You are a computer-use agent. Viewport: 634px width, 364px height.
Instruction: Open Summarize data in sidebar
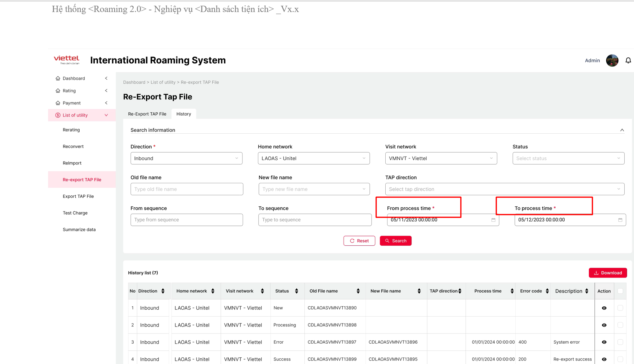[79, 229]
